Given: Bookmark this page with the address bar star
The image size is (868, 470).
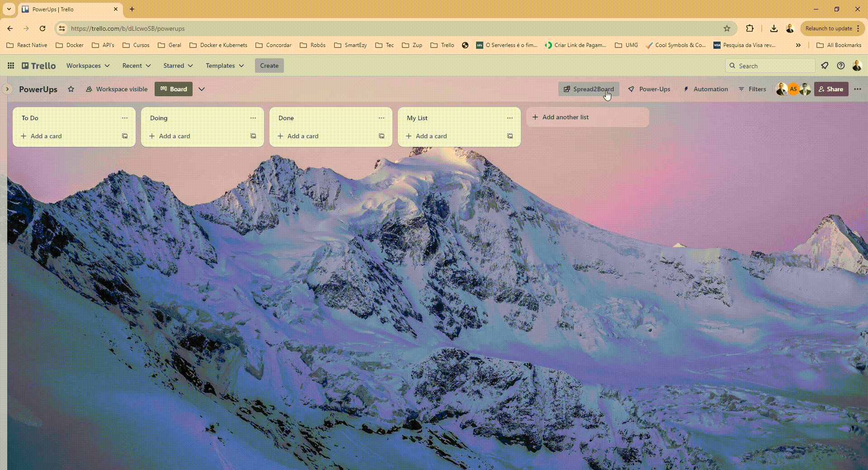Looking at the screenshot, I should (727, 28).
